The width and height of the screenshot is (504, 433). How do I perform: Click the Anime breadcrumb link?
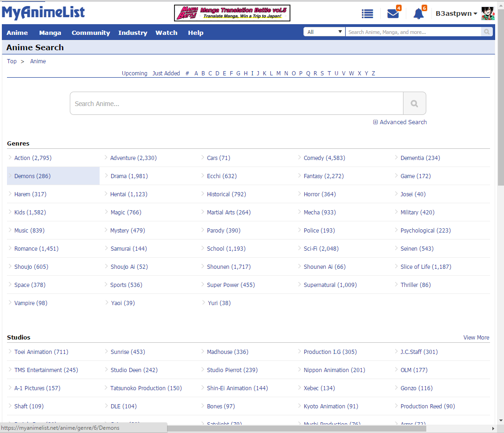pos(38,61)
